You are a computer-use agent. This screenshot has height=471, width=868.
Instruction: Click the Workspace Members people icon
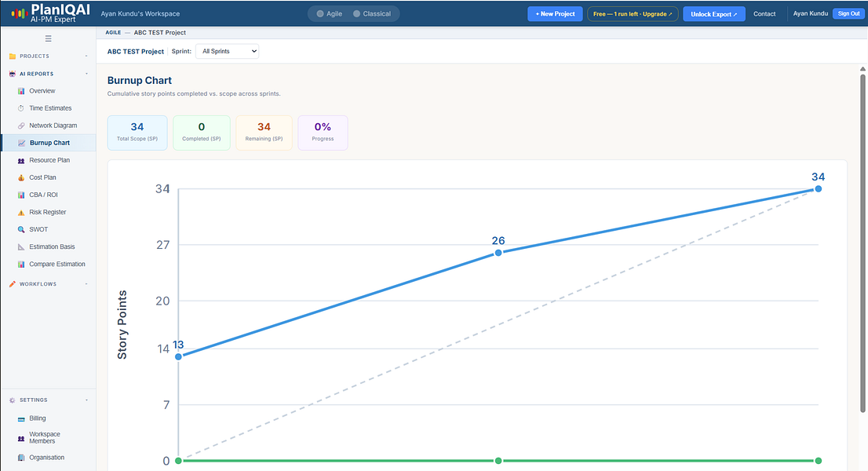[x=21, y=438]
